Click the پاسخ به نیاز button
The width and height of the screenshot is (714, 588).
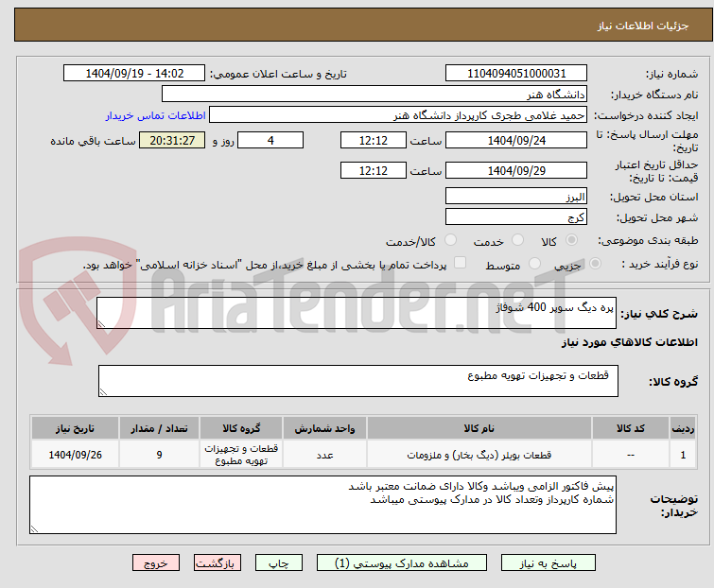(549, 563)
